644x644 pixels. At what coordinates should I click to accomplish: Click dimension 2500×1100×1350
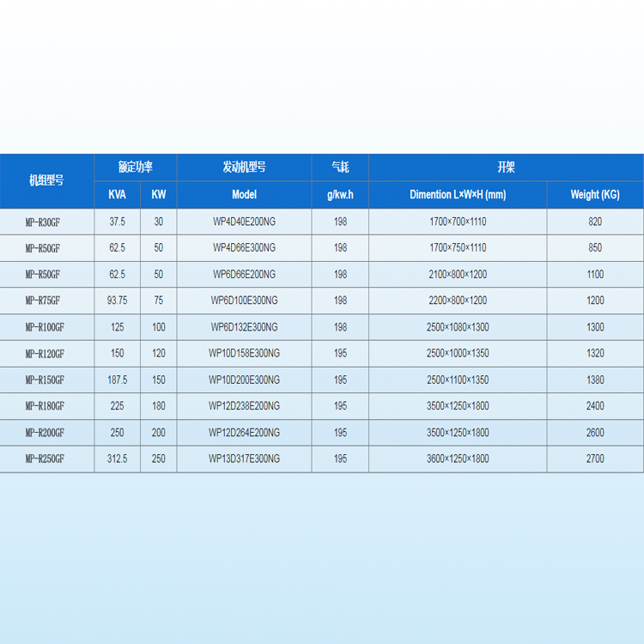click(x=458, y=380)
